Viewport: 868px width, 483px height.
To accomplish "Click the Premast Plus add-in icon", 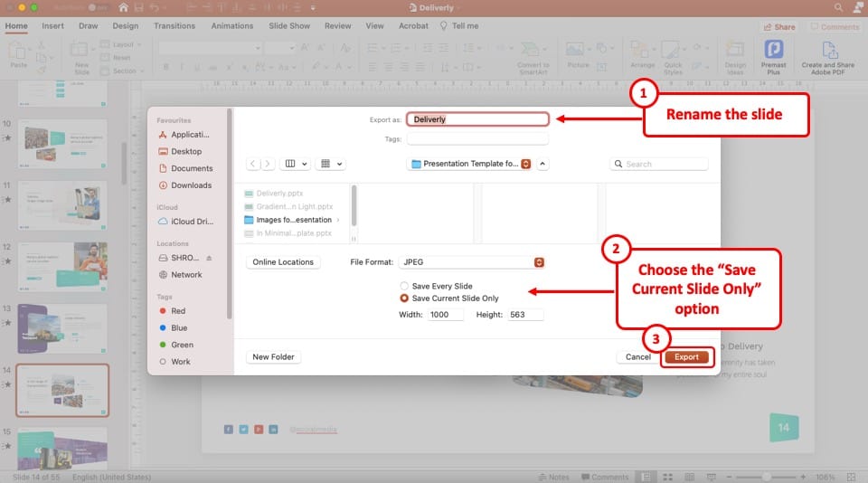I will point(773,57).
